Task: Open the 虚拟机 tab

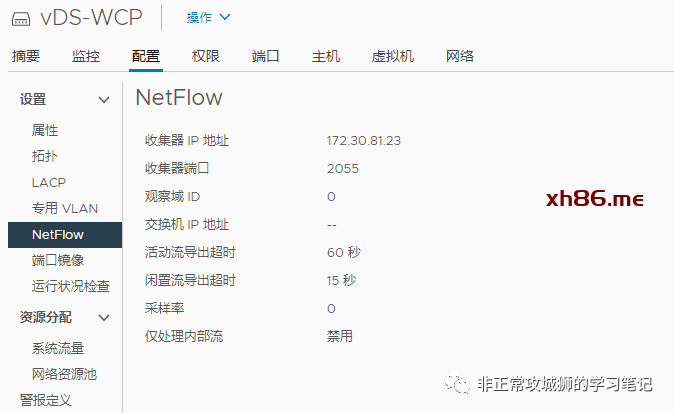Action: 393,56
